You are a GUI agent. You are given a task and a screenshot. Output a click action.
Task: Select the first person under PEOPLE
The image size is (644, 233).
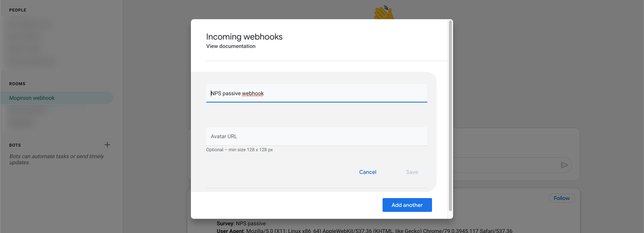(x=30, y=24)
